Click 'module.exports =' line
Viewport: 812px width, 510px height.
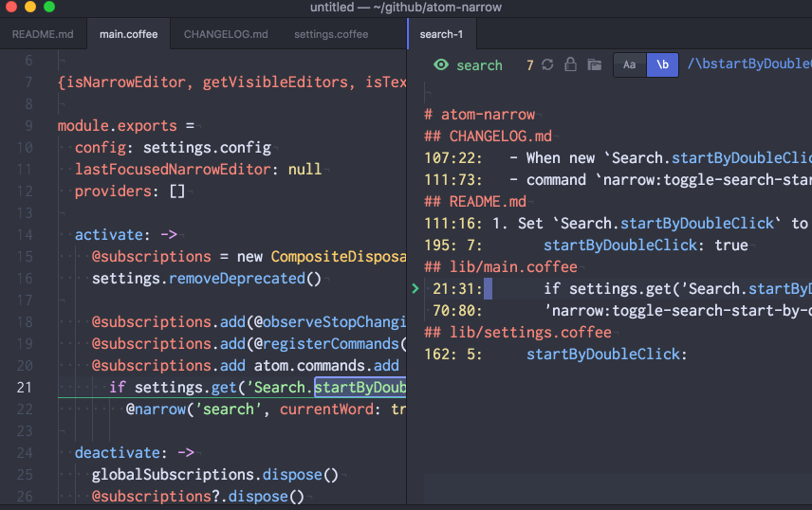tap(126, 126)
